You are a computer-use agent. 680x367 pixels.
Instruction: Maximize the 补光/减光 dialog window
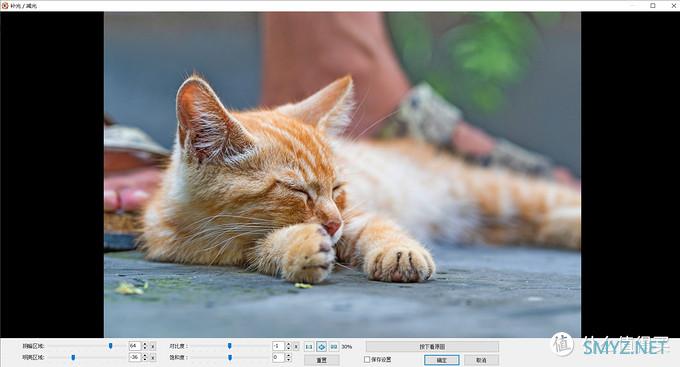pyautogui.click(x=653, y=6)
